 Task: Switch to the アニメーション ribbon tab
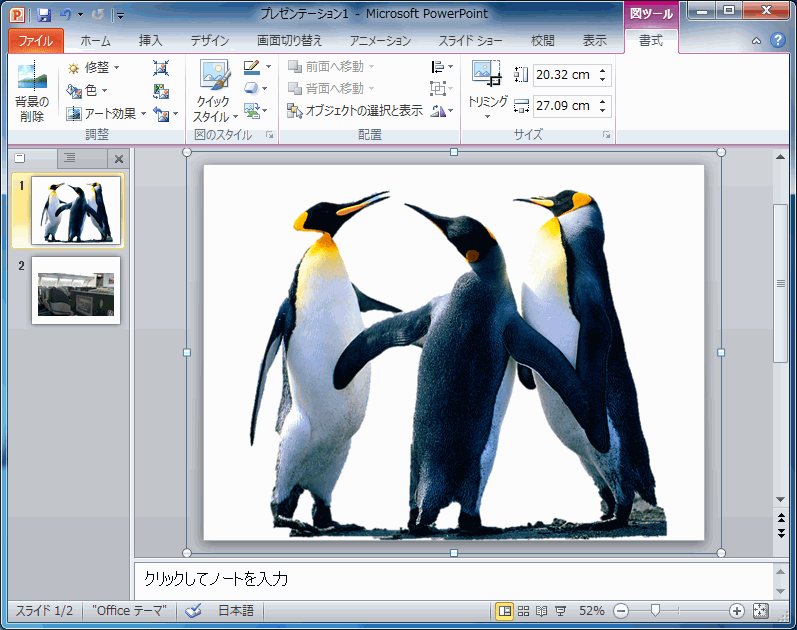point(380,41)
